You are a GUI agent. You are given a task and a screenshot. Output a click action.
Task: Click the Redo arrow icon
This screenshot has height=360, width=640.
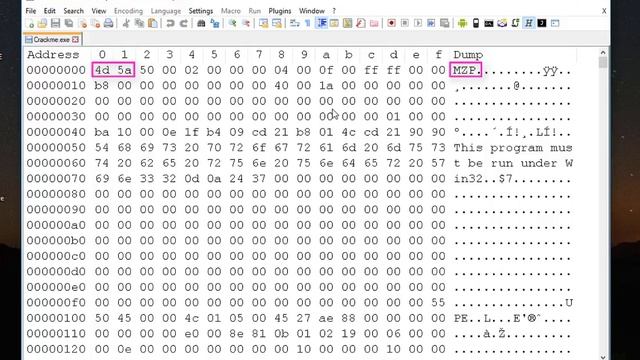coord(184,24)
